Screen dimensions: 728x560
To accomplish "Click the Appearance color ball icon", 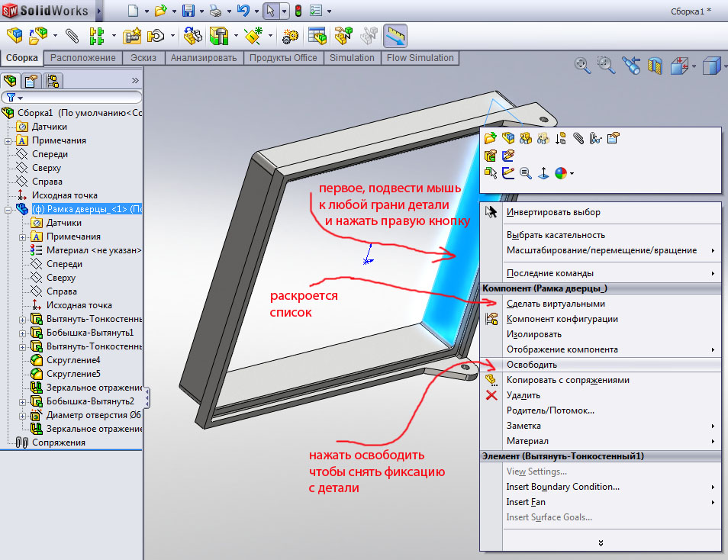I will click(561, 174).
